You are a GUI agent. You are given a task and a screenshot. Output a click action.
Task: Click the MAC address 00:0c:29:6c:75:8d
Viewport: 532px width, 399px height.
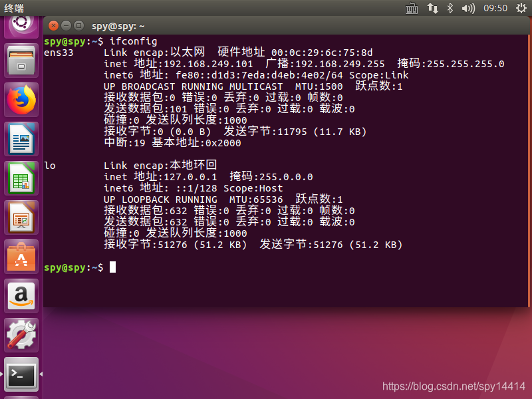(x=322, y=53)
